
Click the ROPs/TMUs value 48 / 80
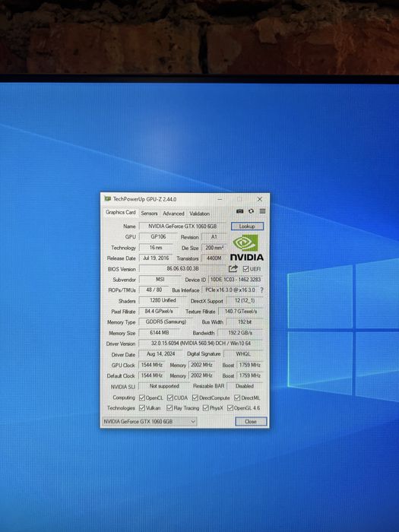[x=154, y=290]
